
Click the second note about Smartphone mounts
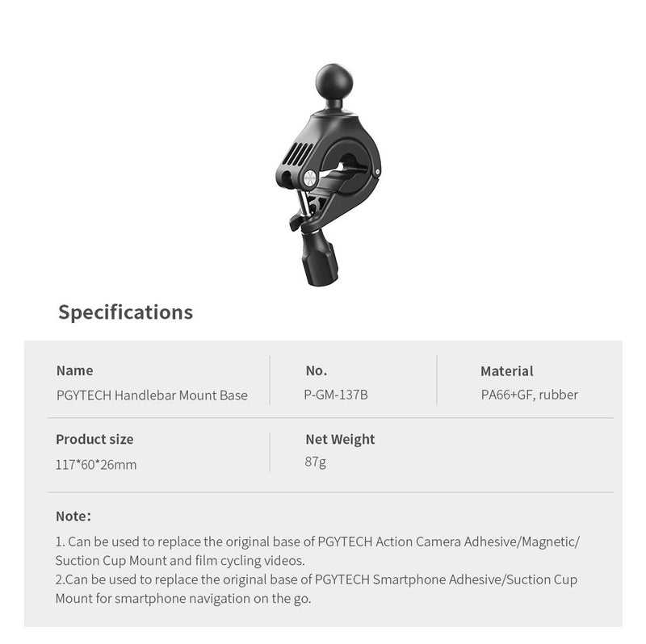[316, 588]
